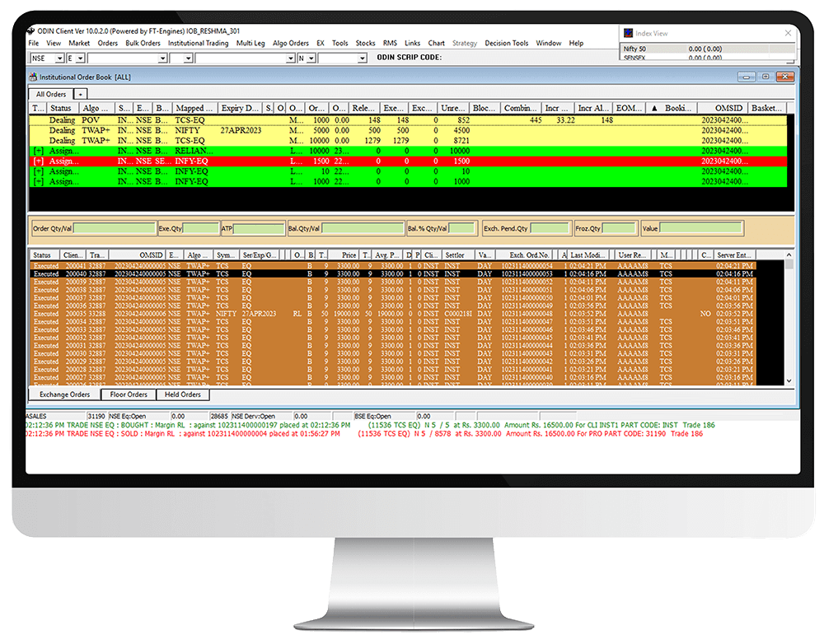Screen dimensions: 824x644
Task: Click the scroll-down arrow of the executed orders grid
Action: coord(789,380)
